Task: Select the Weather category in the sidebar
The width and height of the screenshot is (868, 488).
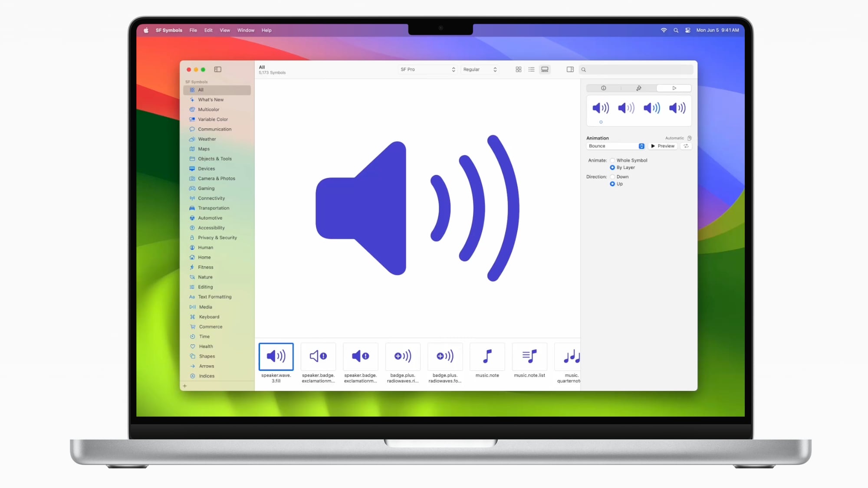Action: (207, 139)
